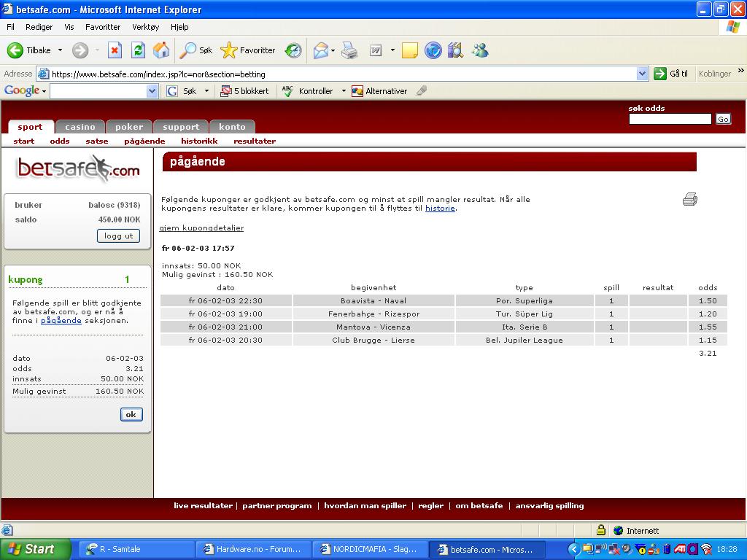Confirm coupon with ok button
Viewport: 747px width, 560px height.
pyautogui.click(x=131, y=414)
